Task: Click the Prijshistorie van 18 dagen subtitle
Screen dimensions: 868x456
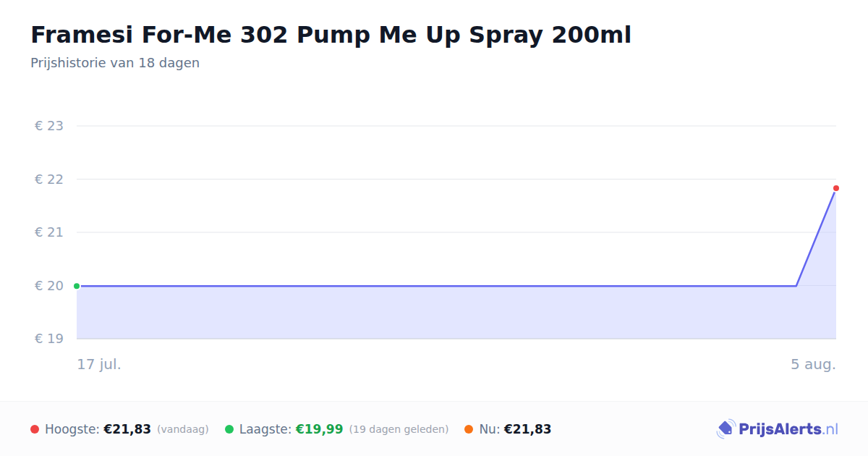Action: pyautogui.click(x=115, y=63)
